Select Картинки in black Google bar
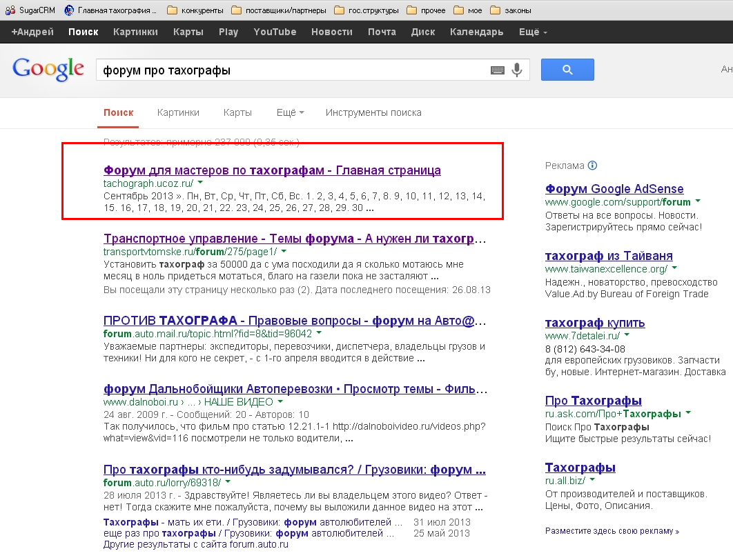 tap(135, 32)
